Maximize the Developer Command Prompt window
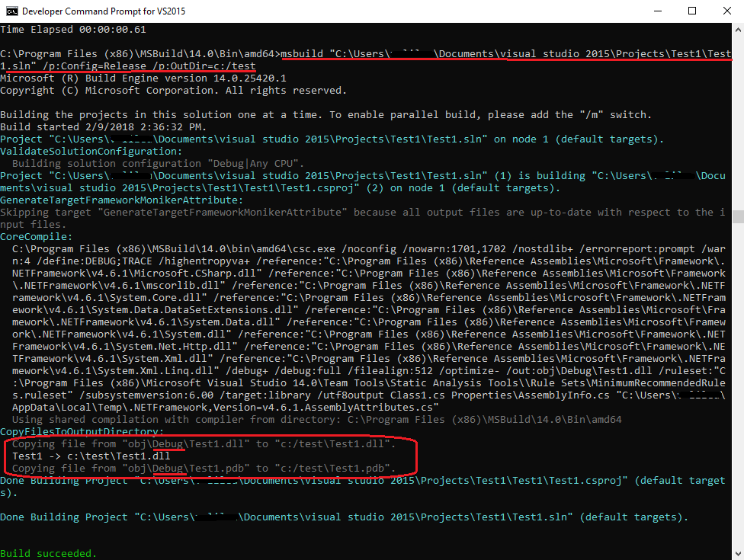This screenshot has height=560, width=744. coord(692,11)
